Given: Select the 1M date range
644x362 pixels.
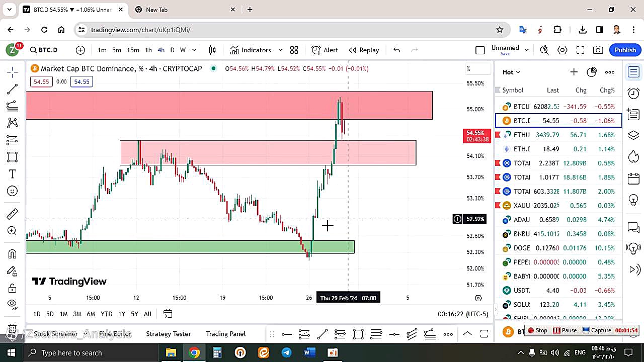Looking at the screenshot, I should tap(63, 314).
